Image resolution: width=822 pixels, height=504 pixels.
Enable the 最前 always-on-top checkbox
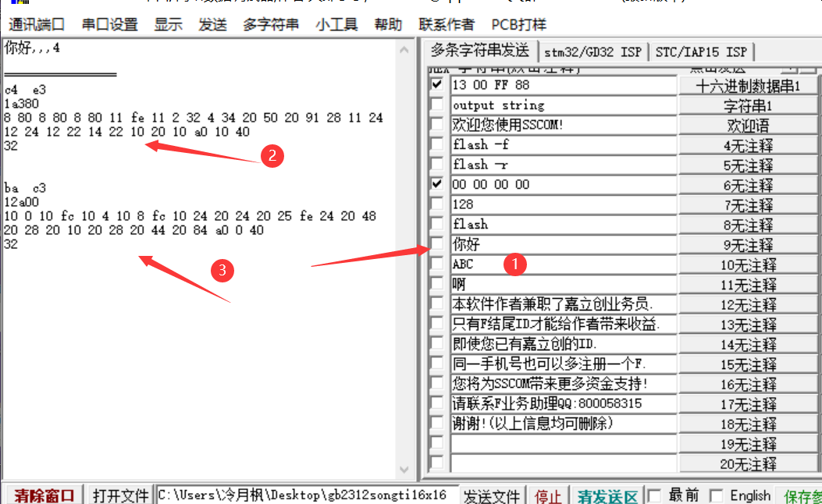[654, 495]
